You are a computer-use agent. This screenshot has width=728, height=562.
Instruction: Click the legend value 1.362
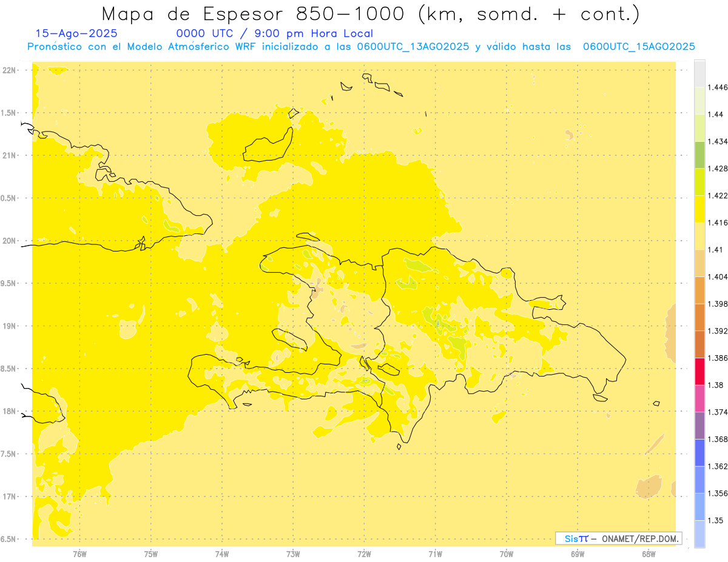(717, 466)
